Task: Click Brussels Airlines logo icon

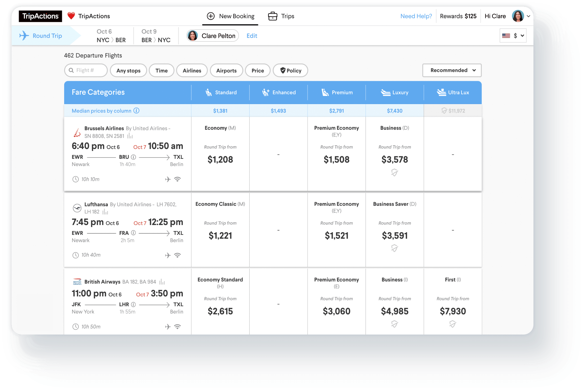Action: (x=77, y=132)
